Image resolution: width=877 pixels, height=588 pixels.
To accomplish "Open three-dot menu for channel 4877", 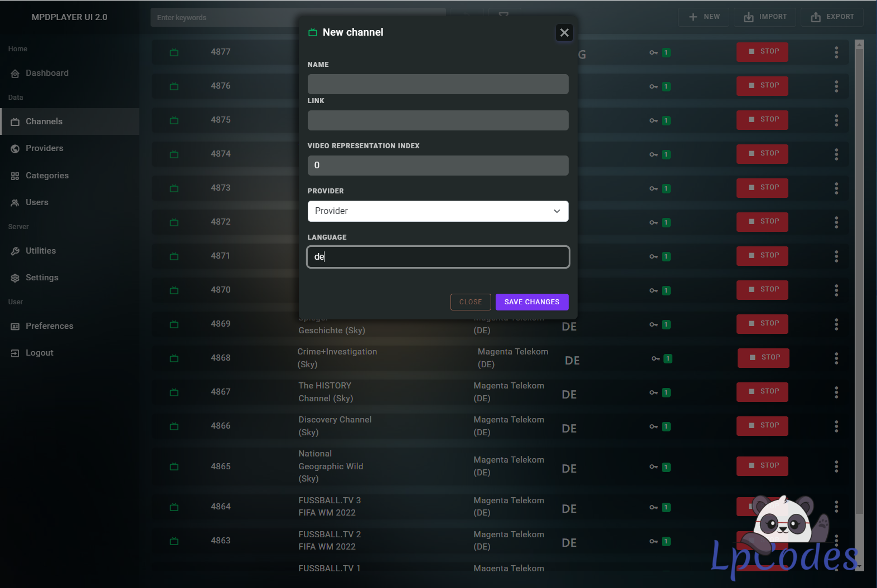I will [x=836, y=52].
